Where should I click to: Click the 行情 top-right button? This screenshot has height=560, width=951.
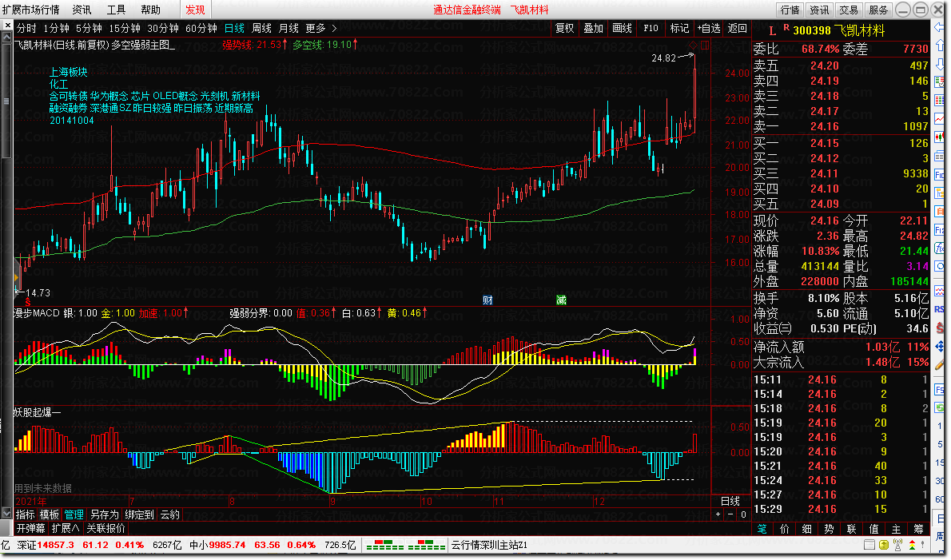coord(790,10)
